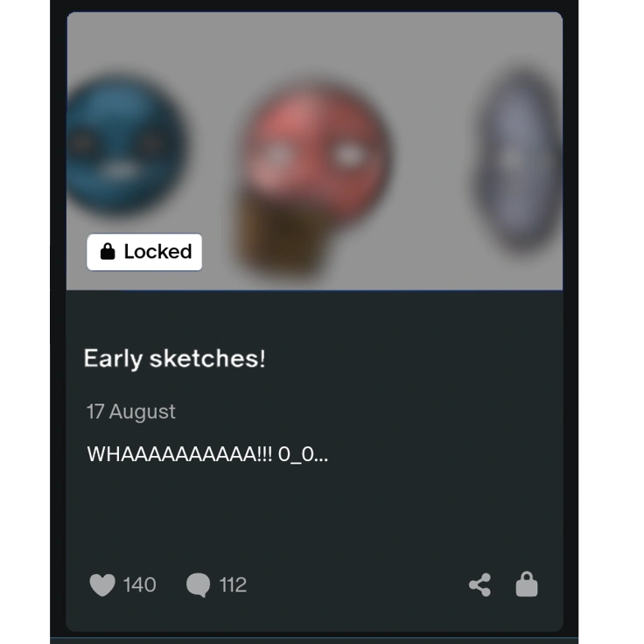
Task: Open comments via the speech bubble icon
Action: point(198,584)
